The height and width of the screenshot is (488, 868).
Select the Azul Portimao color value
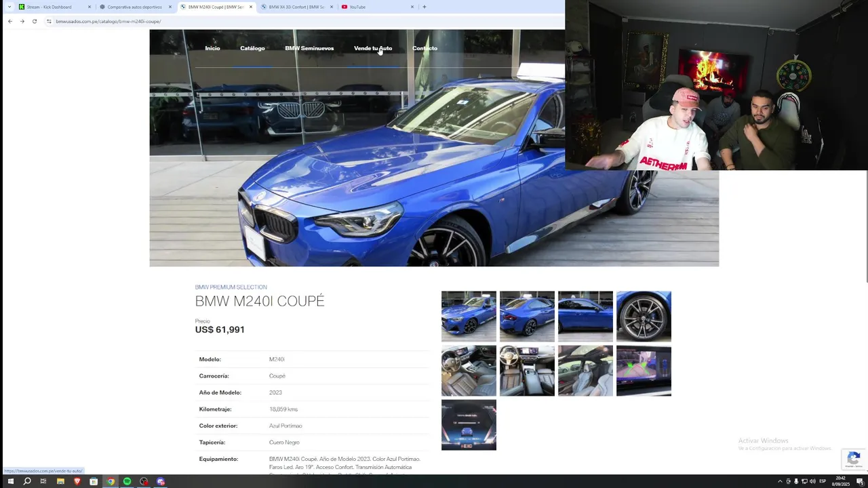[x=285, y=426]
